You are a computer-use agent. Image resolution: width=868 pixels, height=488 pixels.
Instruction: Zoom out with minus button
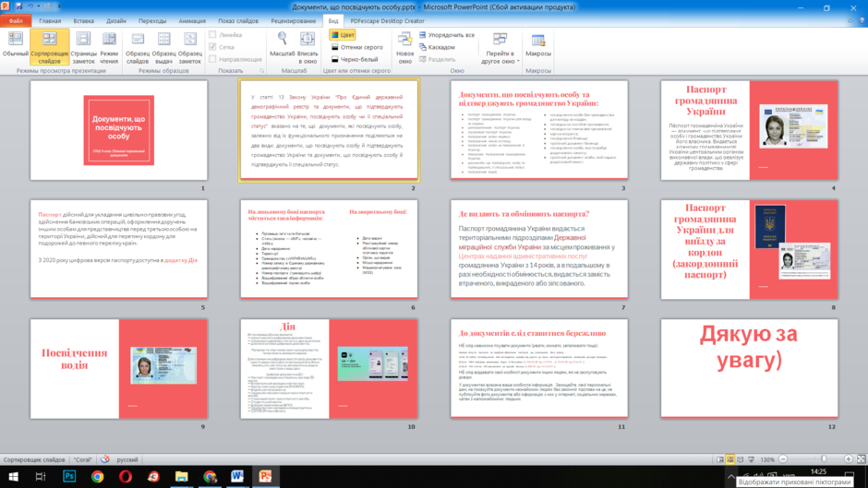[783, 459]
